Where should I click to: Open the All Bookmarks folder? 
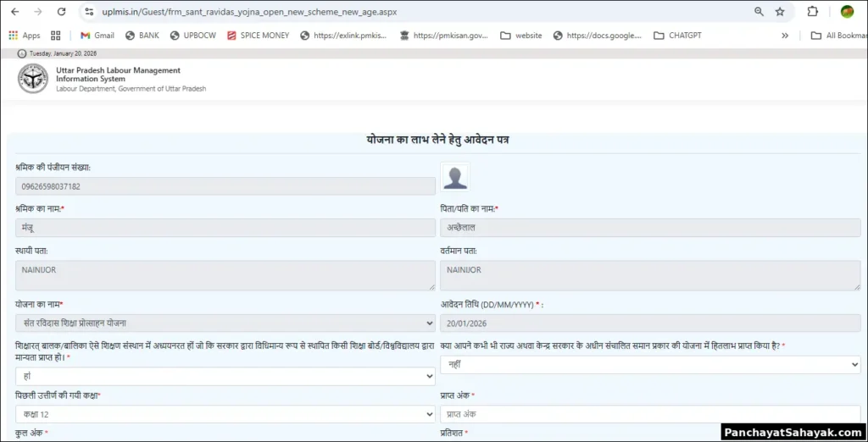[838, 36]
